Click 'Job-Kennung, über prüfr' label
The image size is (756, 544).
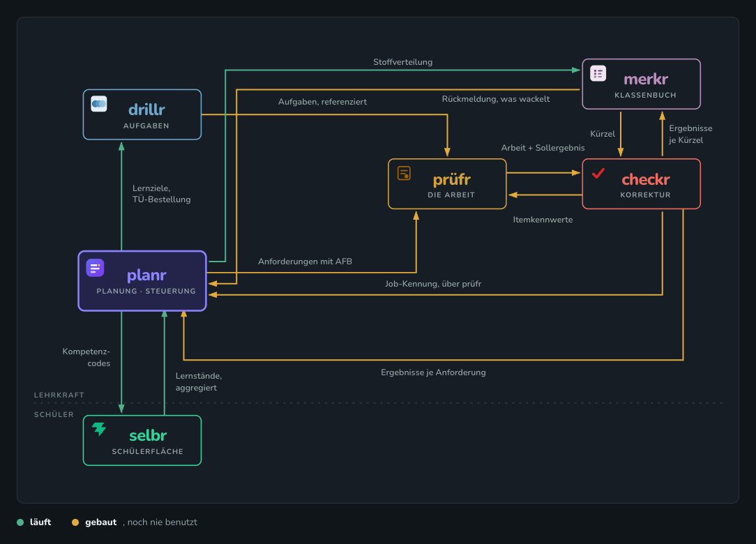click(x=433, y=284)
